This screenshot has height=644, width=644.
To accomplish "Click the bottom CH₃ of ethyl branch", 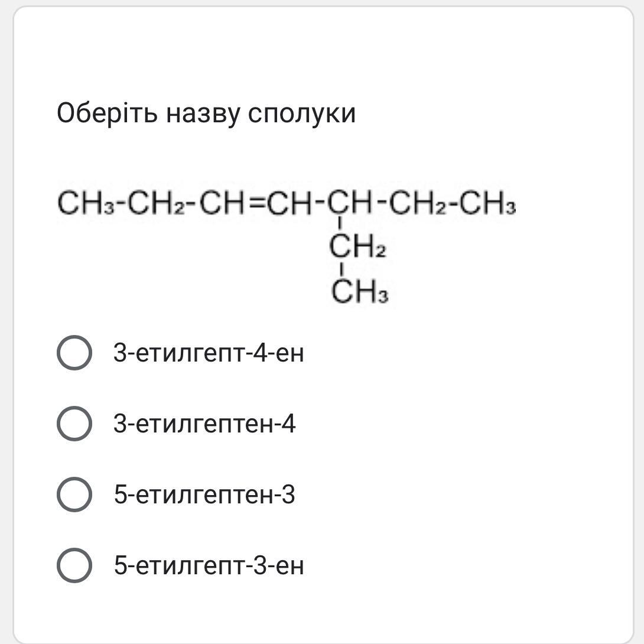I will 359,291.
